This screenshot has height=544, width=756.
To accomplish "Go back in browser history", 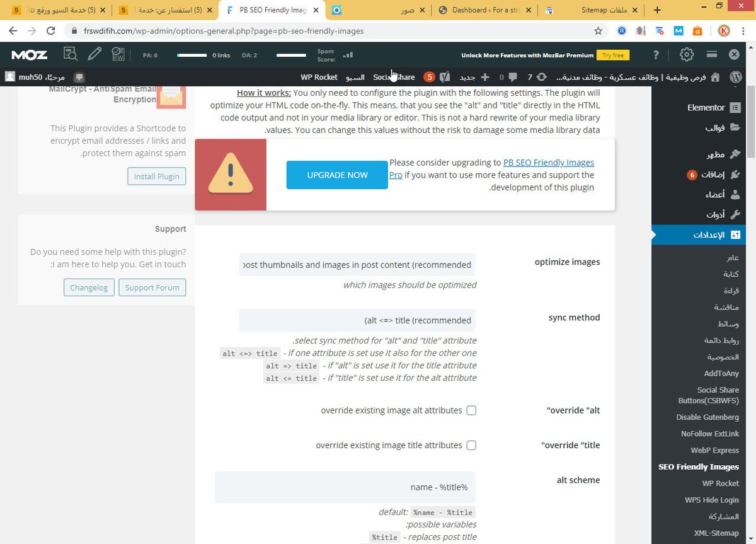I will click(14, 30).
